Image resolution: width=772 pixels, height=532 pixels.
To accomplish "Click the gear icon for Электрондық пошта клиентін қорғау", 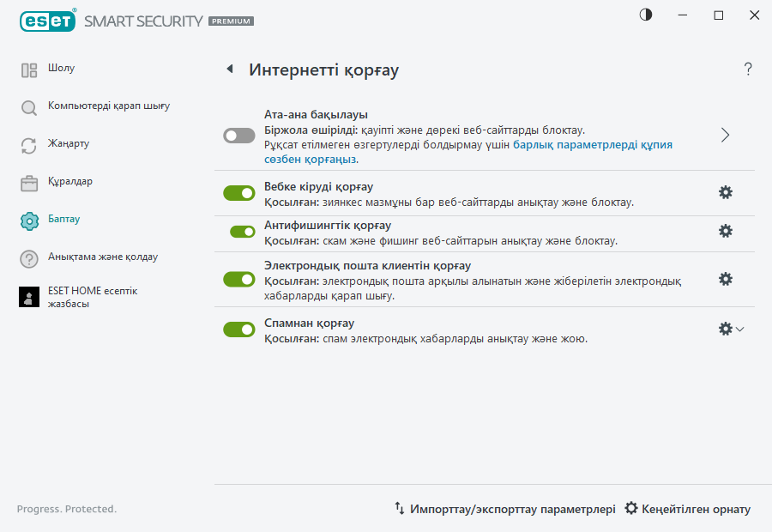I will pyautogui.click(x=726, y=279).
